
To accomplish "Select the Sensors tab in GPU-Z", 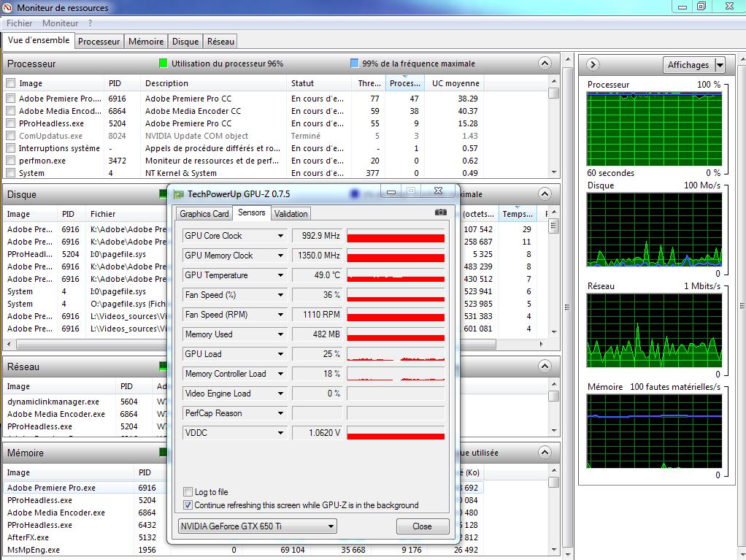I will pos(252,212).
